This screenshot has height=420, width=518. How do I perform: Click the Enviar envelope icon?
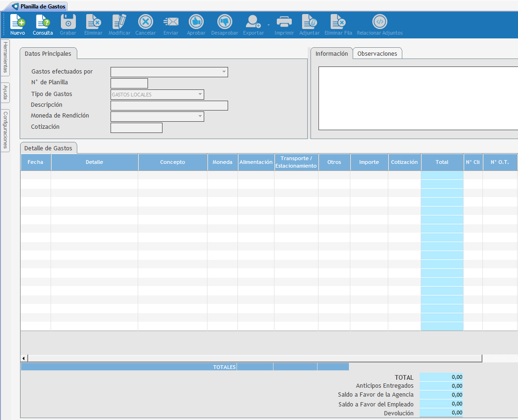[170, 22]
